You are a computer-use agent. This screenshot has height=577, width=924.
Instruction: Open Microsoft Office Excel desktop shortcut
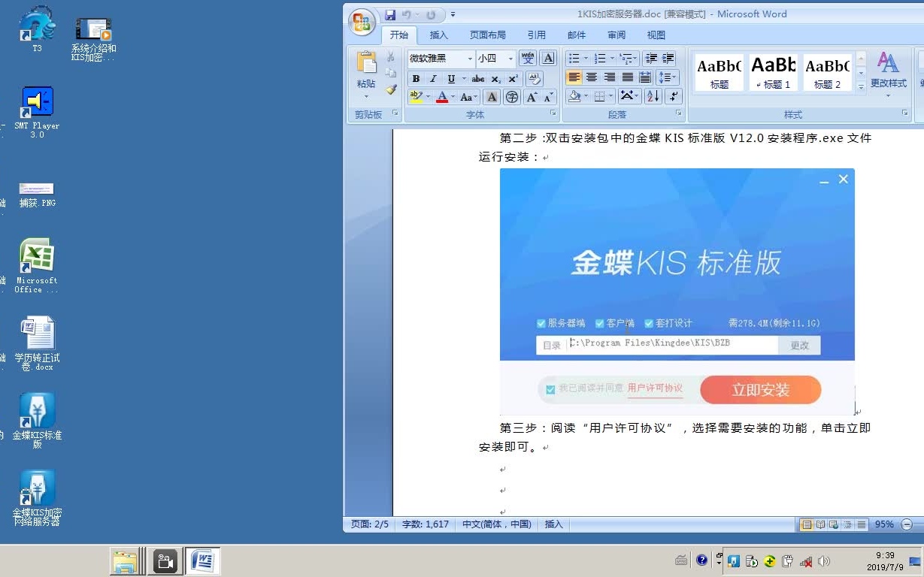[x=37, y=266]
